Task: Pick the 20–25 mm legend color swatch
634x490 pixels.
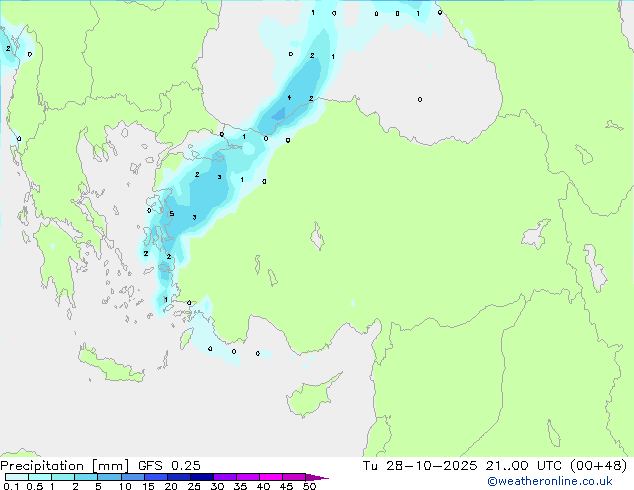Action: pos(178,477)
